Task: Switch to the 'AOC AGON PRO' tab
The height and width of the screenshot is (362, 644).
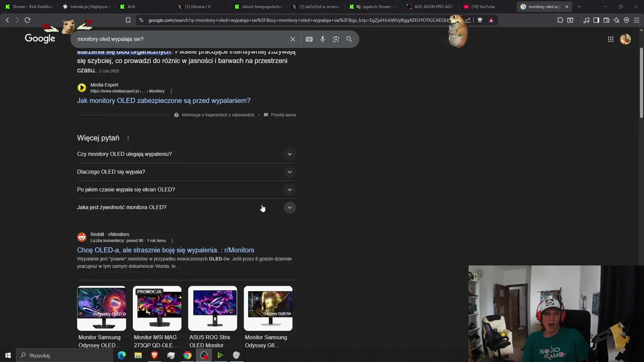Action: click(431, 7)
